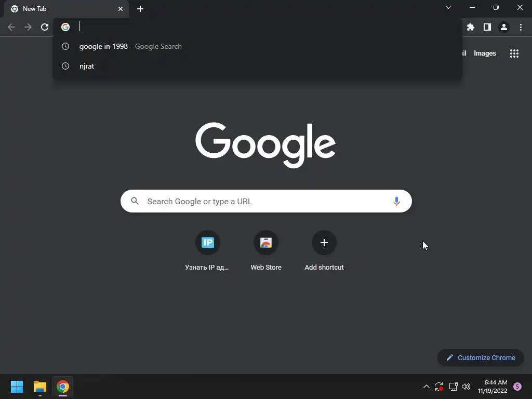Open the Web Store shortcut tile
The width and height of the screenshot is (532, 399).
[266, 251]
